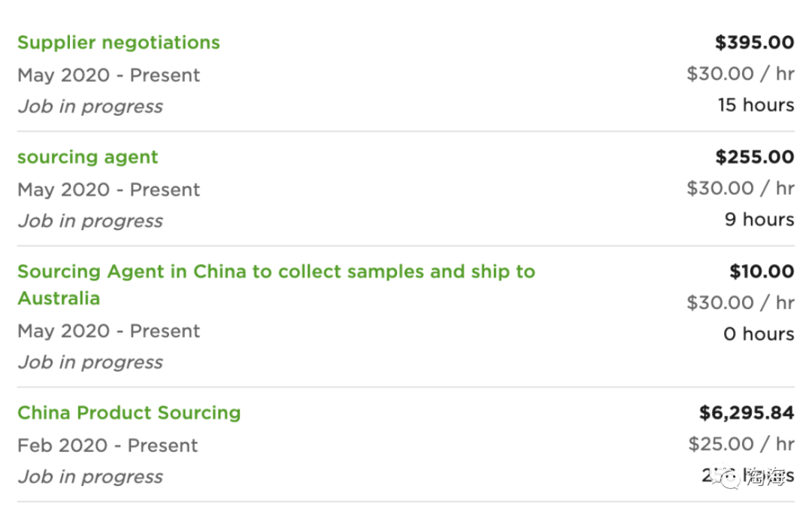This screenshot has width=812, height=513.
Task: Click the $395.00 earnings amount
Action: point(755,42)
